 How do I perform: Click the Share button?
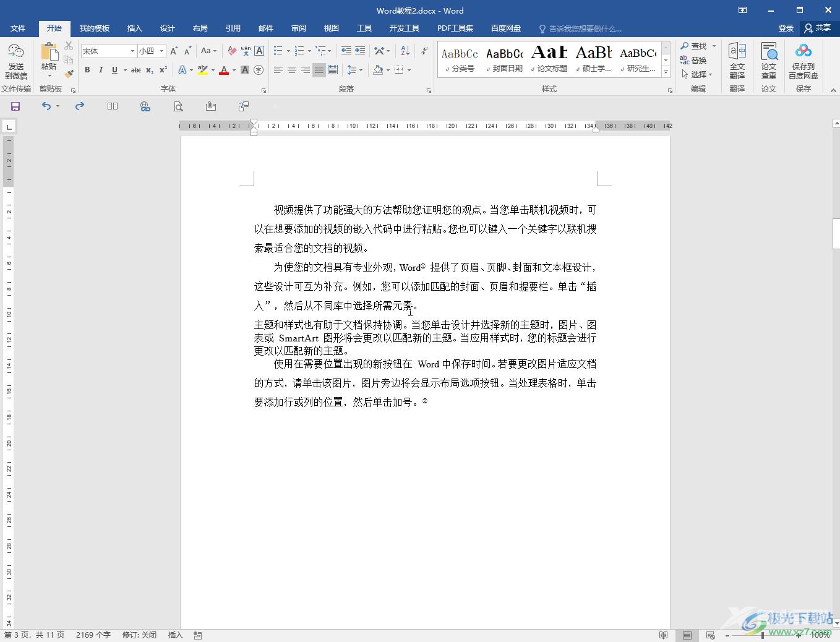[818, 28]
